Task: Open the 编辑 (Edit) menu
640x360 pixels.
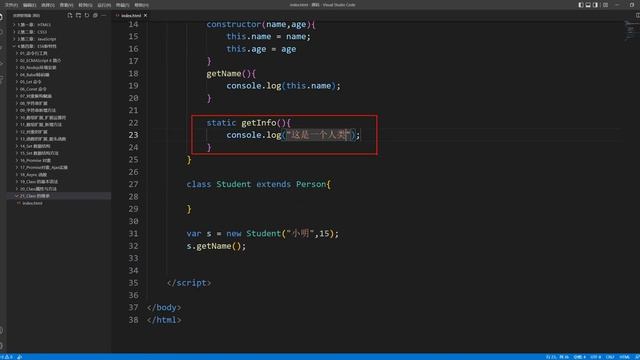Action: tap(29, 5)
